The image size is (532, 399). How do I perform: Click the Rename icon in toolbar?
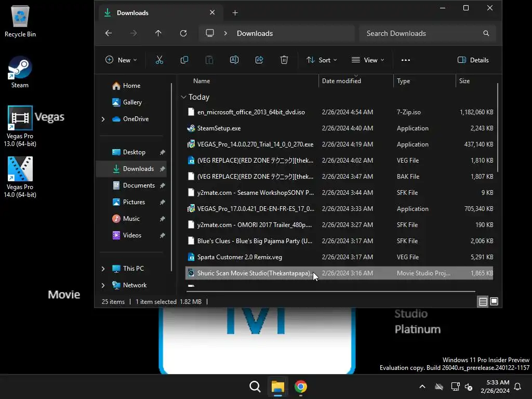234,60
